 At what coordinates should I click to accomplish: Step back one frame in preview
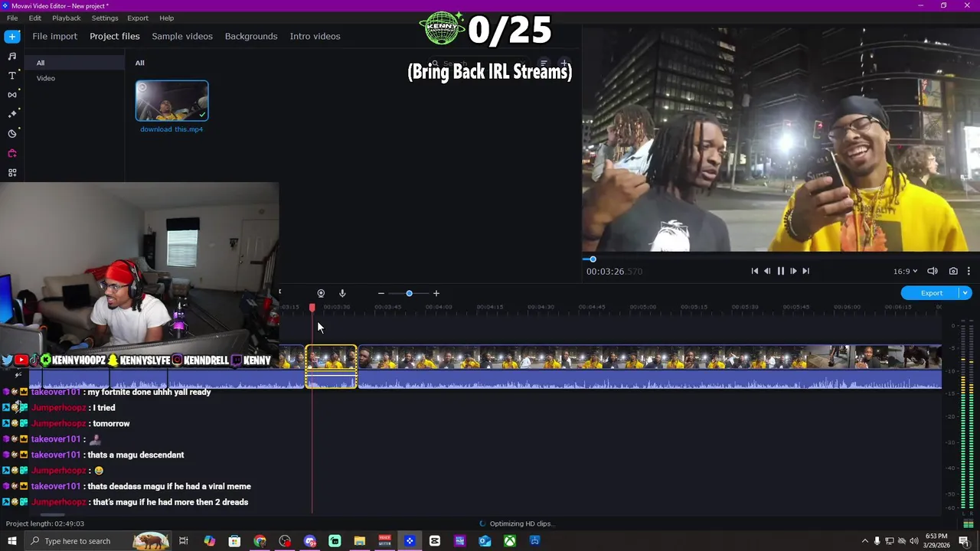click(767, 271)
